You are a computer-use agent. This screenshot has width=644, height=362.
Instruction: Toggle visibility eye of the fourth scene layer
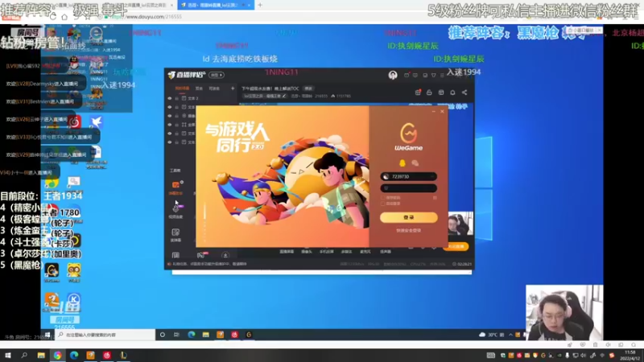pyautogui.click(x=170, y=125)
